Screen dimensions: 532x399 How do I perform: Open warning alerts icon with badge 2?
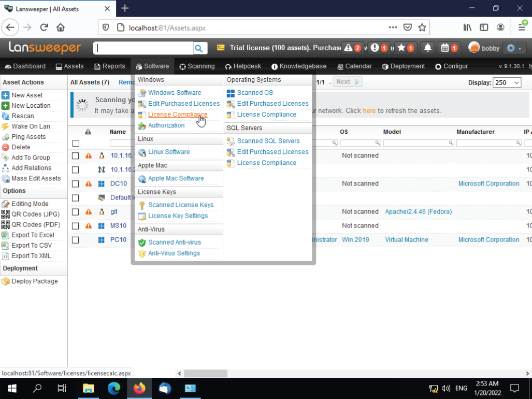coord(353,48)
